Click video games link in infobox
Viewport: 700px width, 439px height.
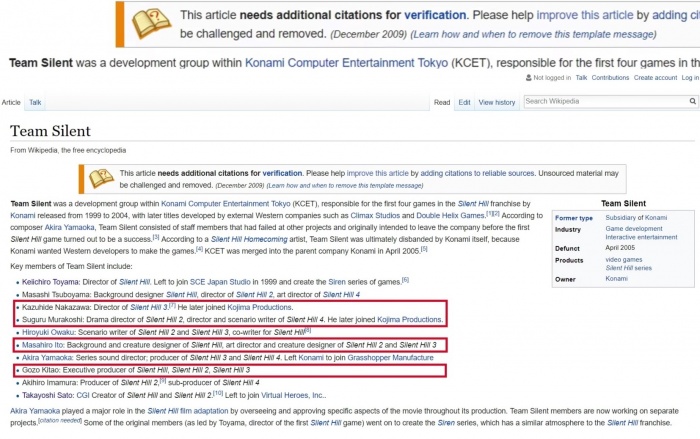[x=624, y=259]
